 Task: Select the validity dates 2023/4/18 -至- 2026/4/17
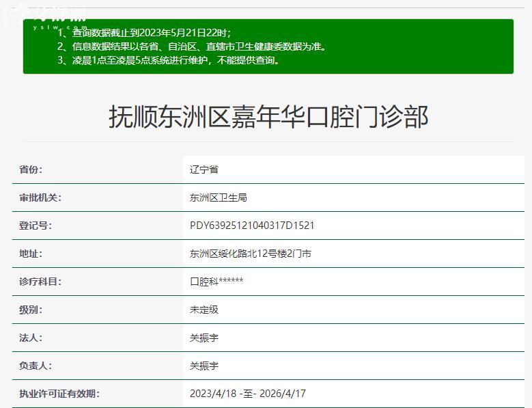click(x=248, y=394)
